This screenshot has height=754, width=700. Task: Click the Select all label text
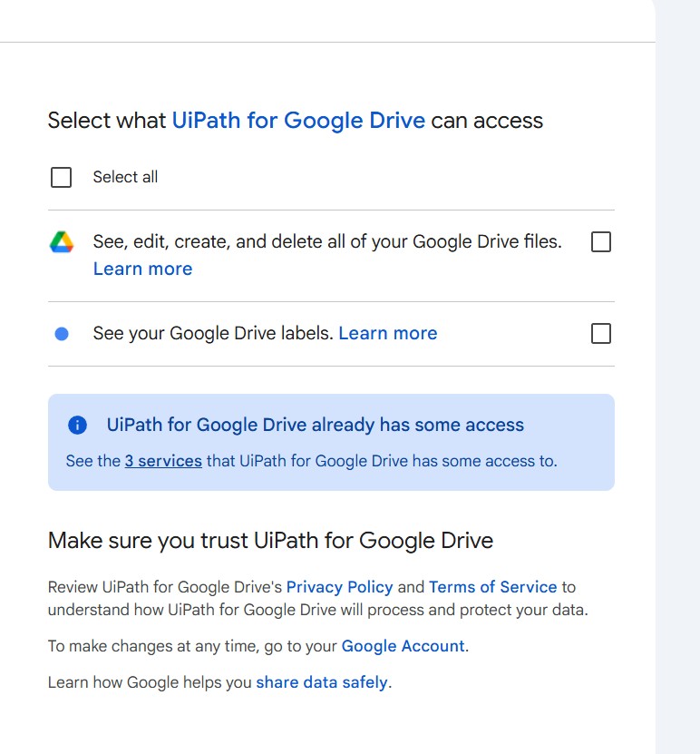(125, 177)
